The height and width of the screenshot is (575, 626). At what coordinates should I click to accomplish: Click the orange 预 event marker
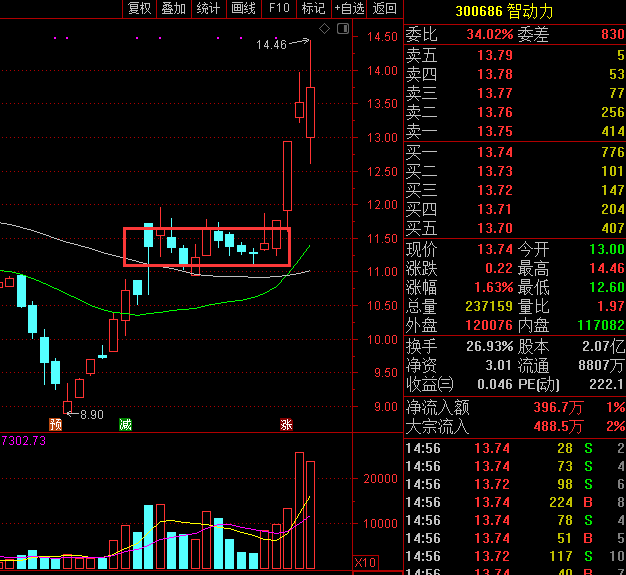[x=55, y=424]
